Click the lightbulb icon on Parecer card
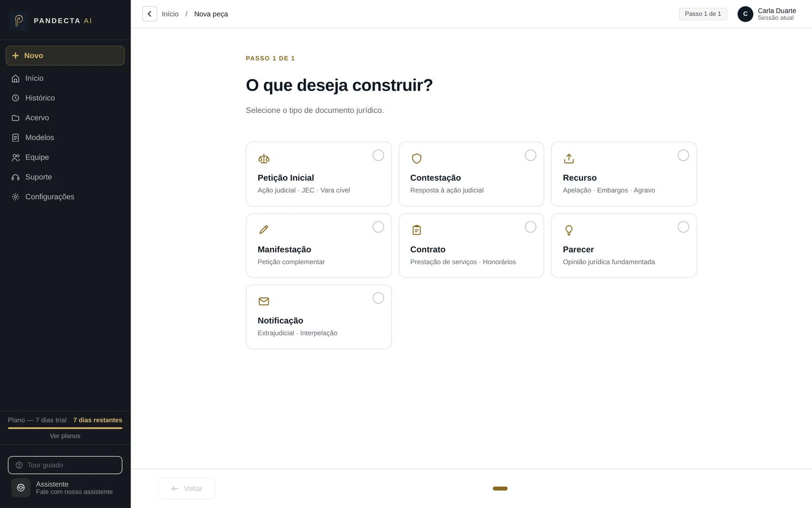Image resolution: width=812 pixels, height=508 pixels. coord(569,230)
